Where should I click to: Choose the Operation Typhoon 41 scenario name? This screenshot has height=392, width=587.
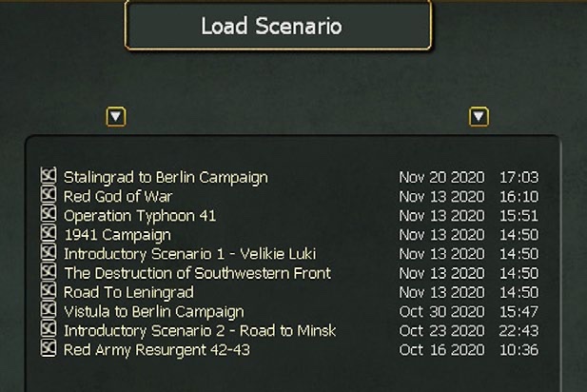click(140, 216)
